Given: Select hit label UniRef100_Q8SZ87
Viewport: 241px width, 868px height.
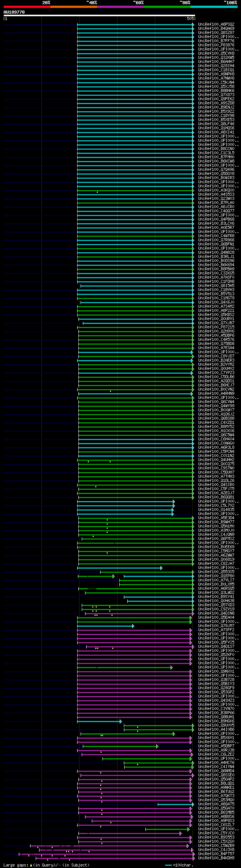Looking at the screenshot, I should (216, 33).
